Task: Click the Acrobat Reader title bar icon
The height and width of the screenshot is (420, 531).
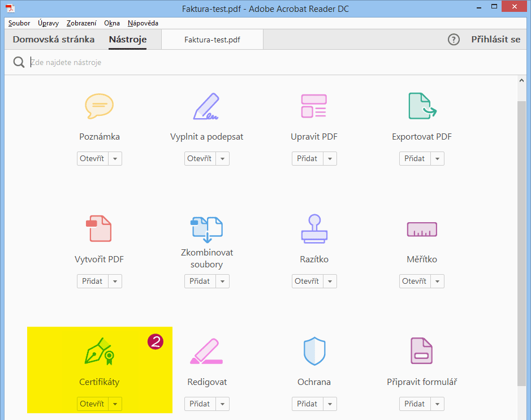Action: (x=10, y=8)
